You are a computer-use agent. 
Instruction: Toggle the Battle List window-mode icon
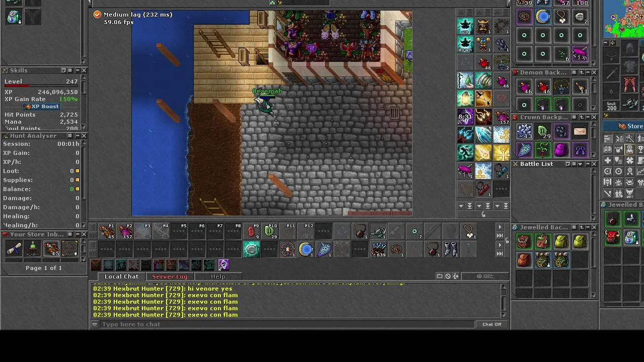(x=568, y=164)
